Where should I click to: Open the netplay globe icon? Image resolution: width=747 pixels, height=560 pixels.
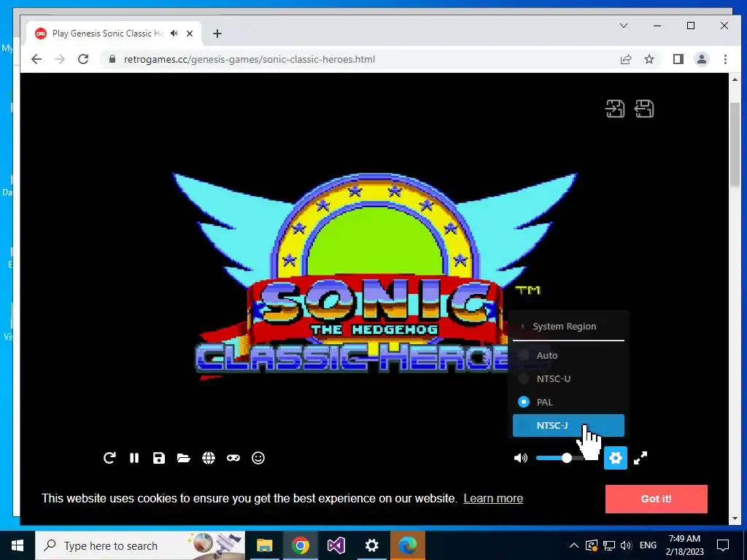pyautogui.click(x=209, y=458)
